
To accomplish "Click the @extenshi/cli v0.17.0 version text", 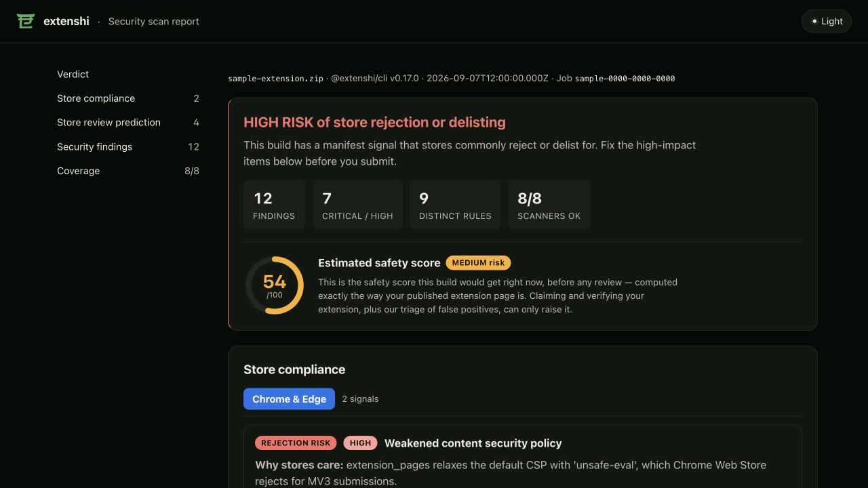I will [x=375, y=79].
